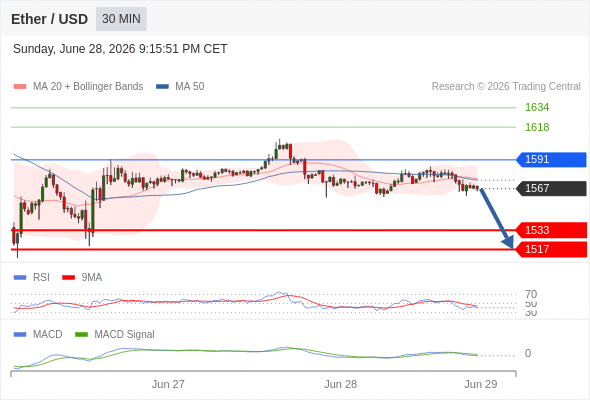Click the MA 20 + Bollinger Bands legend label
The height and width of the screenshot is (400, 590).
(x=88, y=87)
